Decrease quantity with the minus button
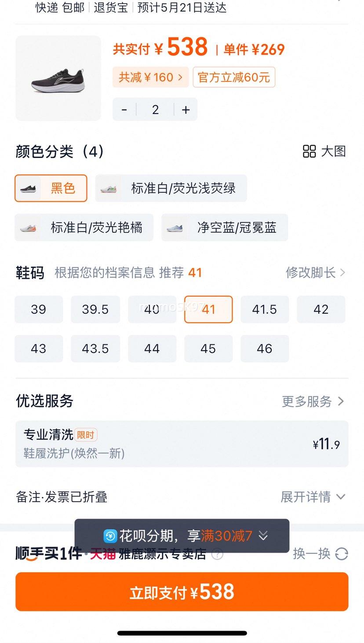 click(x=124, y=110)
